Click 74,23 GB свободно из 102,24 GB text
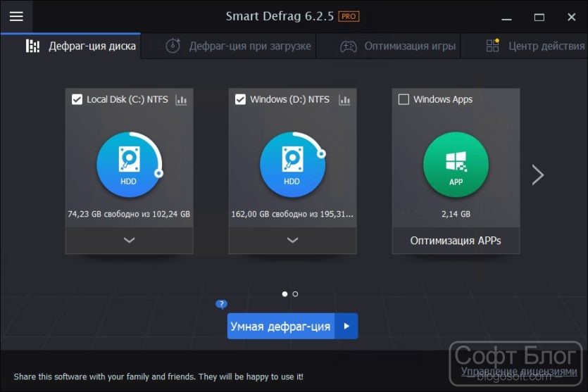The width and height of the screenshot is (588, 392). pos(129,214)
